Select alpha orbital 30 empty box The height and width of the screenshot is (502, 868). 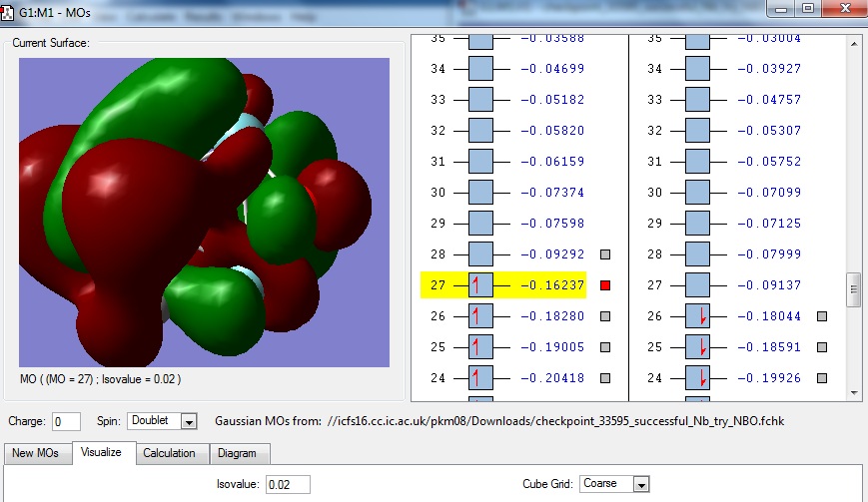coord(480,193)
